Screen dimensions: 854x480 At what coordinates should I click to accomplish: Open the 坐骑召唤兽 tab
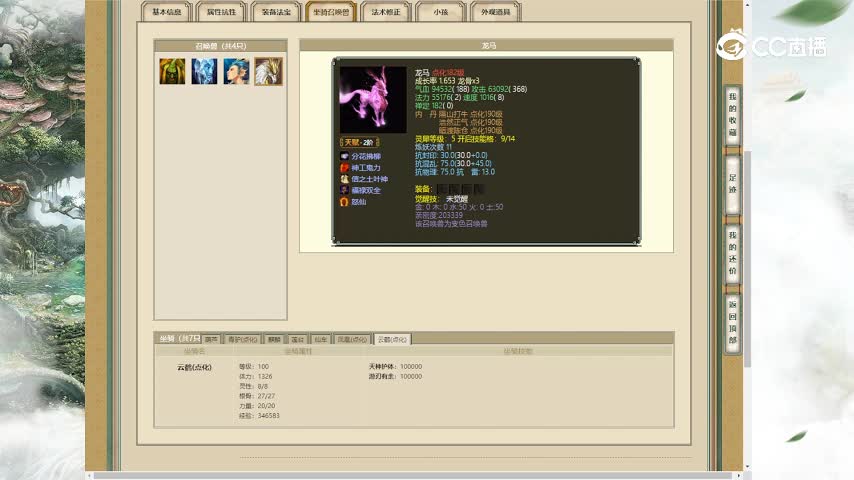click(x=331, y=11)
